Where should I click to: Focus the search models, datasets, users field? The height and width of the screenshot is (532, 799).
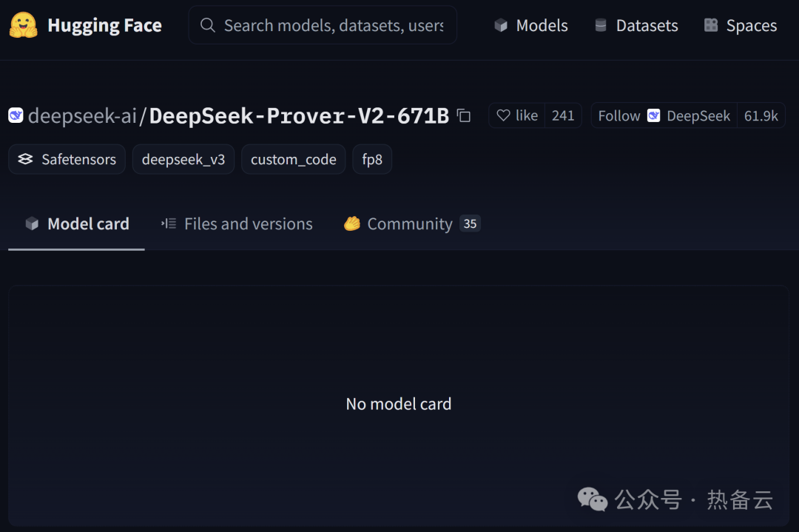323,25
